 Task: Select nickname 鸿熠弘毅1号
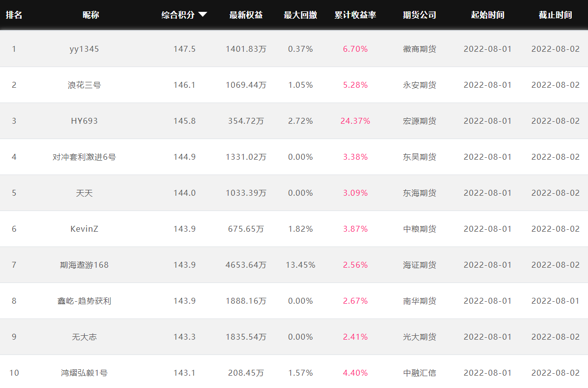coord(84,373)
